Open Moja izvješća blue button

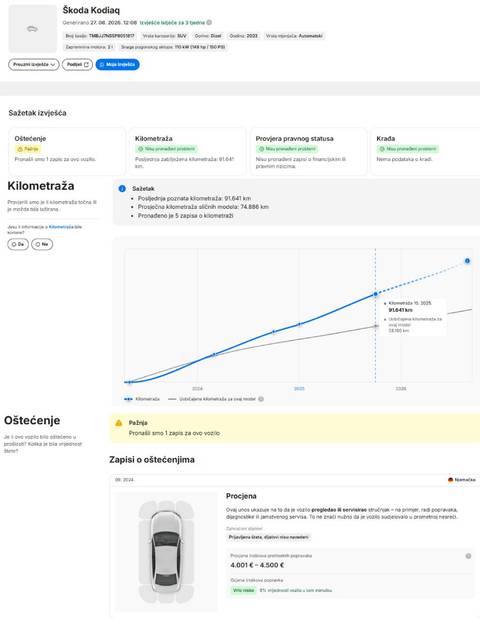(118, 64)
